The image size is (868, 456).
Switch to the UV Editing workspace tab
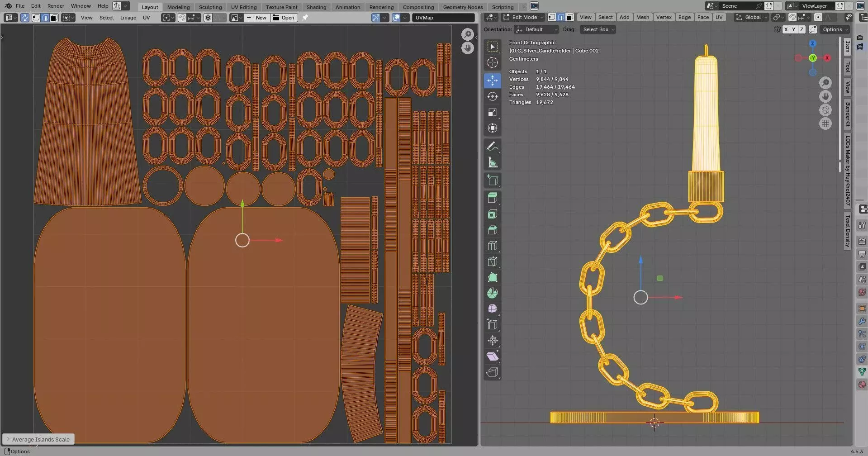pyautogui.click(x=243, y=7)
